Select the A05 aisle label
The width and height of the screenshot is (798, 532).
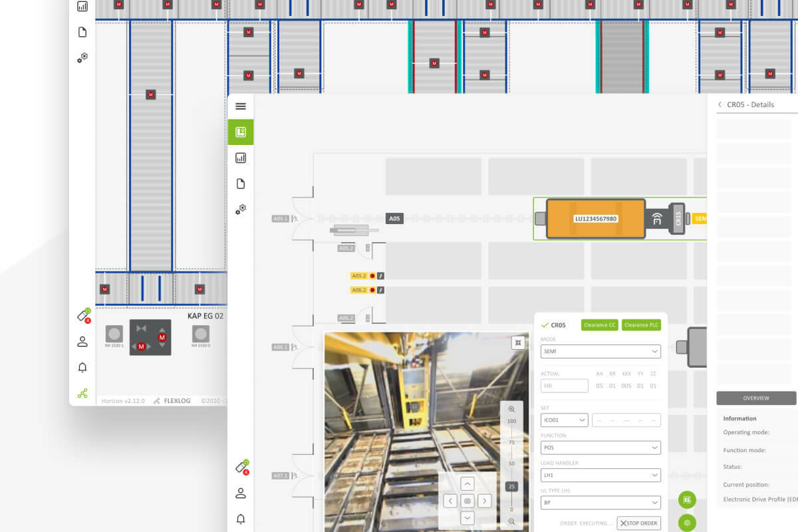[395, 218]
